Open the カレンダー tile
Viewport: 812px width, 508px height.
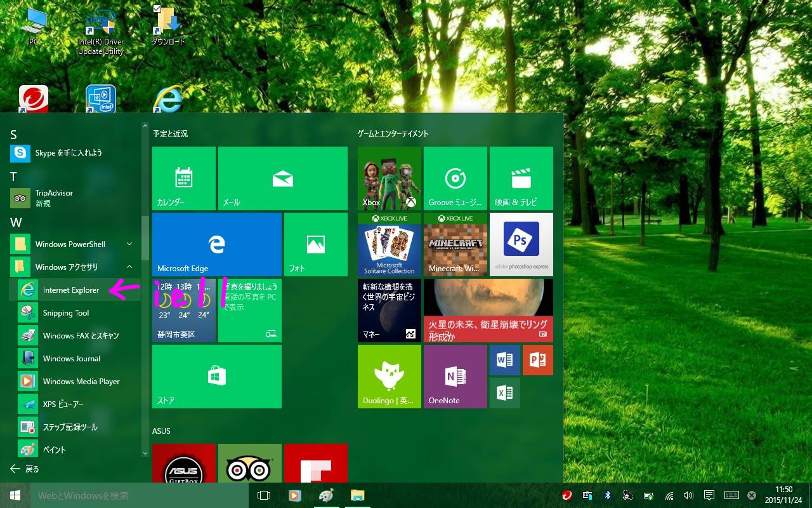click(x=184, y=178)
